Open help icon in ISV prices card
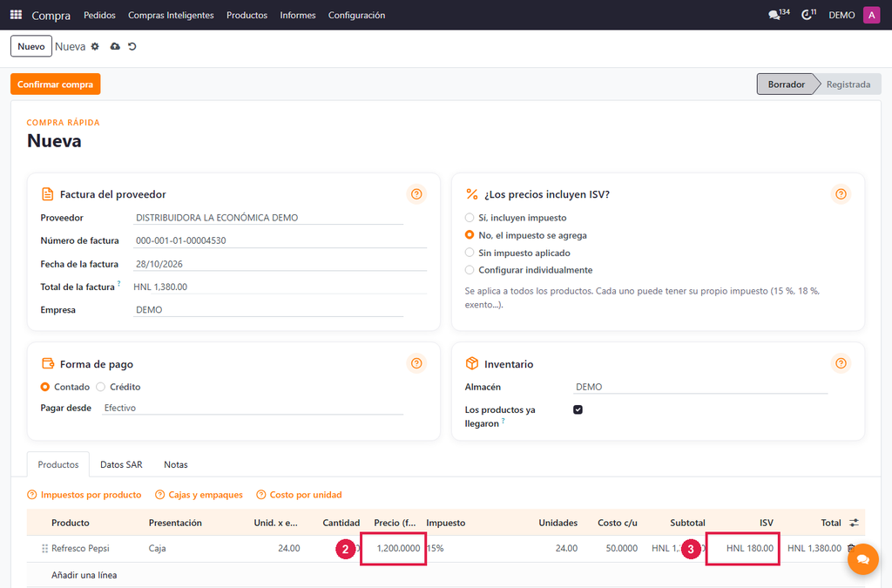Viewport: 892px width, 588px height. pyautogui.click(x=841, y=194)
